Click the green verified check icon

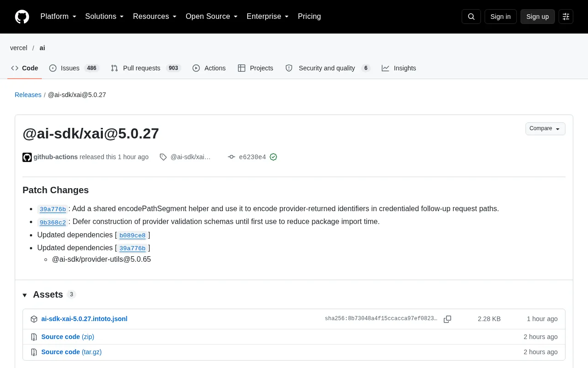(273, 157)
